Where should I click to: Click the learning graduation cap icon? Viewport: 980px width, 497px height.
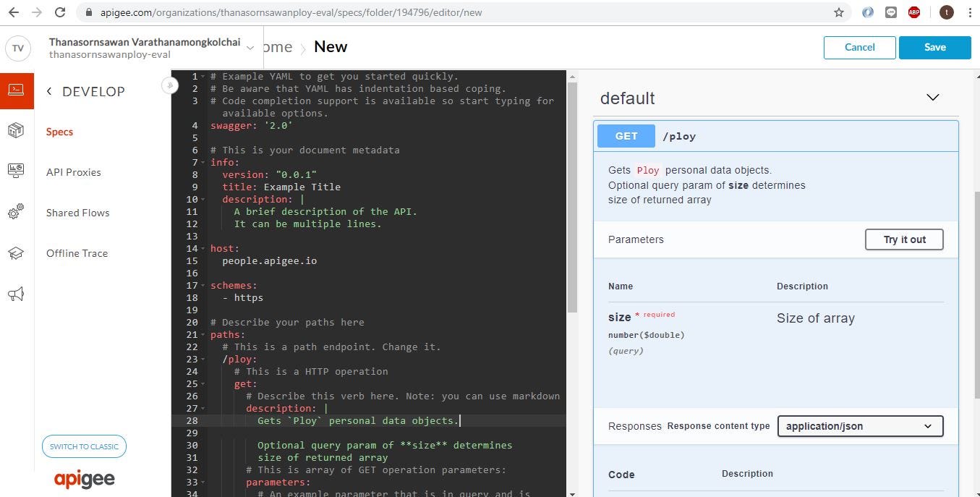tap(17, 252)
